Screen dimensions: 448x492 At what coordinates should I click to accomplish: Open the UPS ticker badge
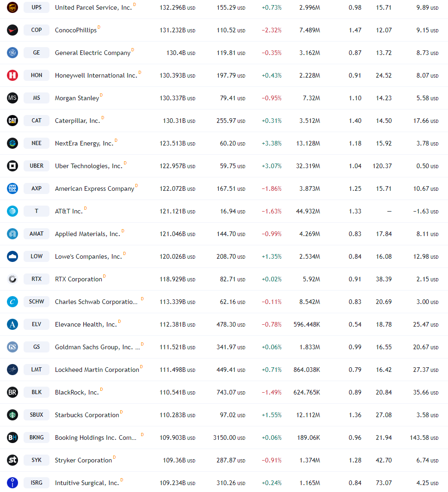click(x=37, y=7)
